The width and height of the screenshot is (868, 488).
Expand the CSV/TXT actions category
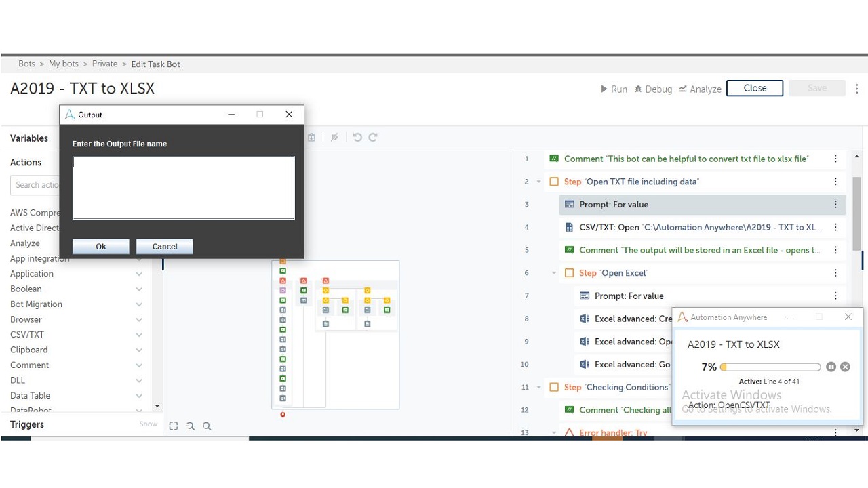click(139, 335)
